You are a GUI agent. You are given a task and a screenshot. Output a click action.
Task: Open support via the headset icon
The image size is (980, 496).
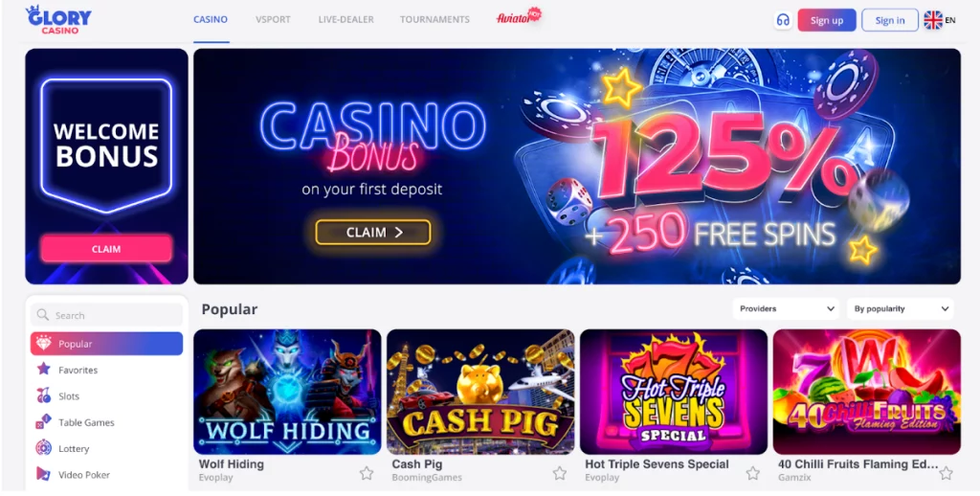point(783,20)
